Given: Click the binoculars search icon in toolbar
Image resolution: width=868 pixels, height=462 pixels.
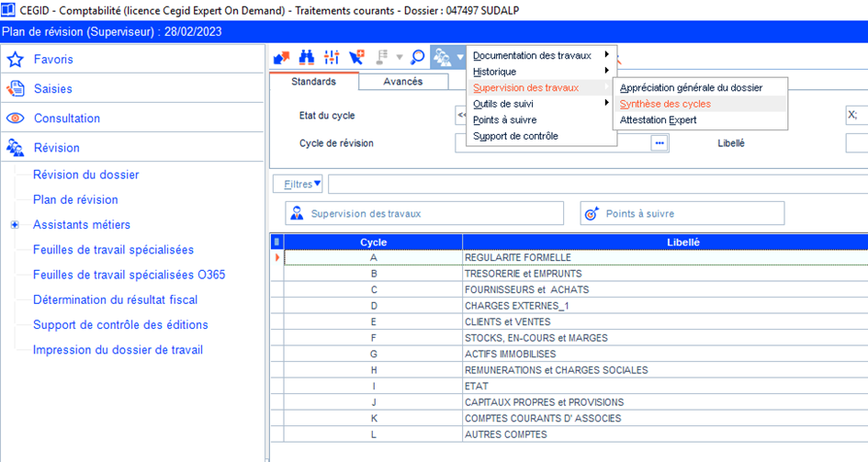Looking at the screenshot, I should click(307, 57).
